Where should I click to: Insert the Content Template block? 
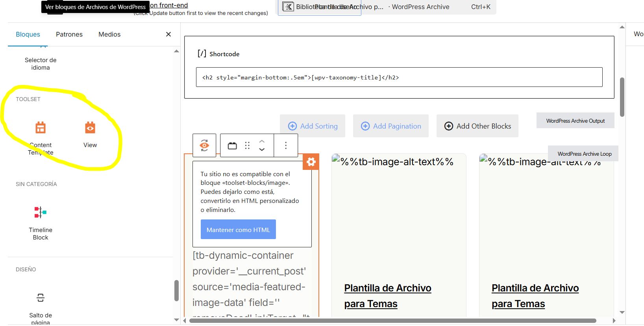41,136
